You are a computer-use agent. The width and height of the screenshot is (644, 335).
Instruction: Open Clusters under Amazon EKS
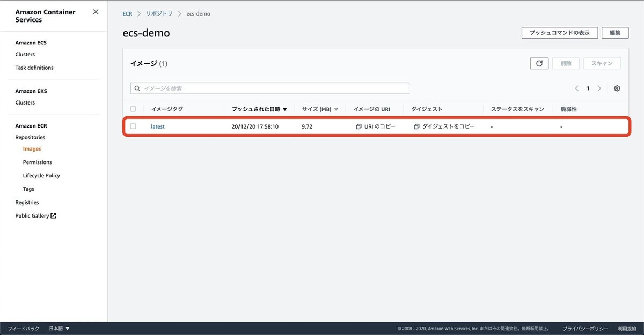(25, 103)
